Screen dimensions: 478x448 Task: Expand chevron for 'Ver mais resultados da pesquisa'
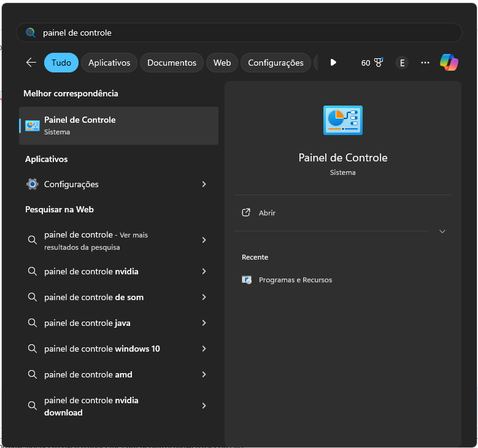[x=204, y=240]
